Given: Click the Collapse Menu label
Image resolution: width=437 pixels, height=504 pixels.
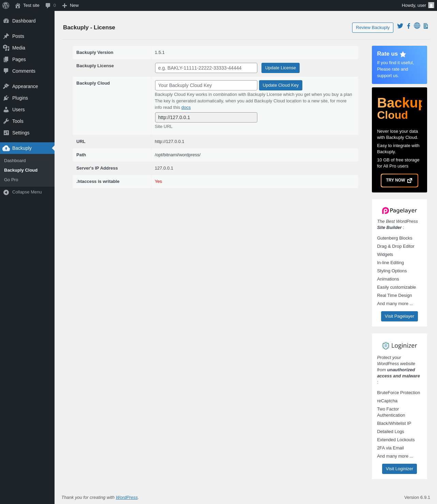Looking at the screenshot, I should [x=27, y=192].
